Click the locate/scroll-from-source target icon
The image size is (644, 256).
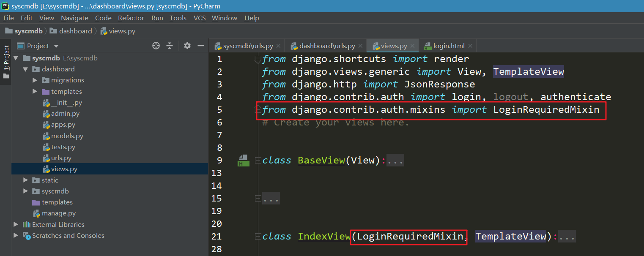pyautogui.click(x=156, y=46)
